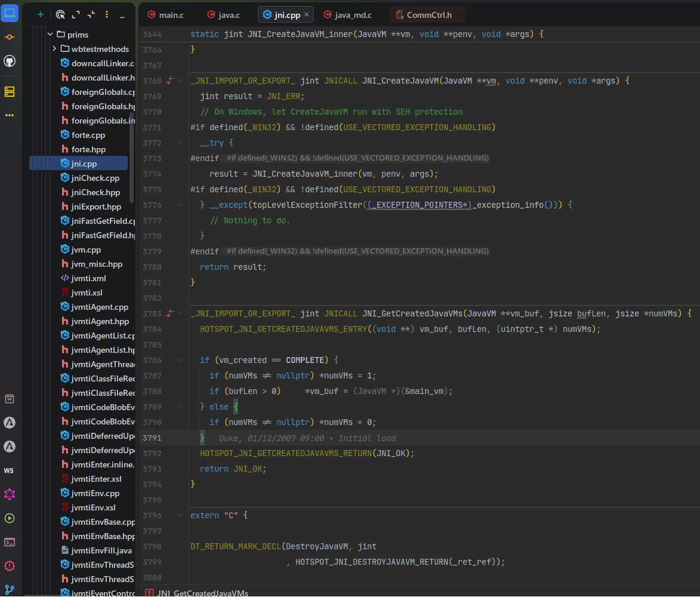Click the Duke inline blame annotation
This screenshot has width=700, height=597.
[307, 438]
